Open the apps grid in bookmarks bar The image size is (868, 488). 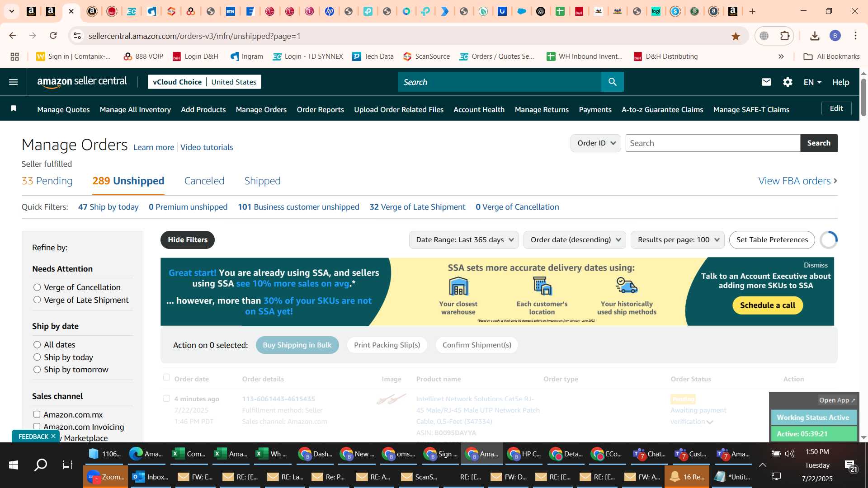14,56
